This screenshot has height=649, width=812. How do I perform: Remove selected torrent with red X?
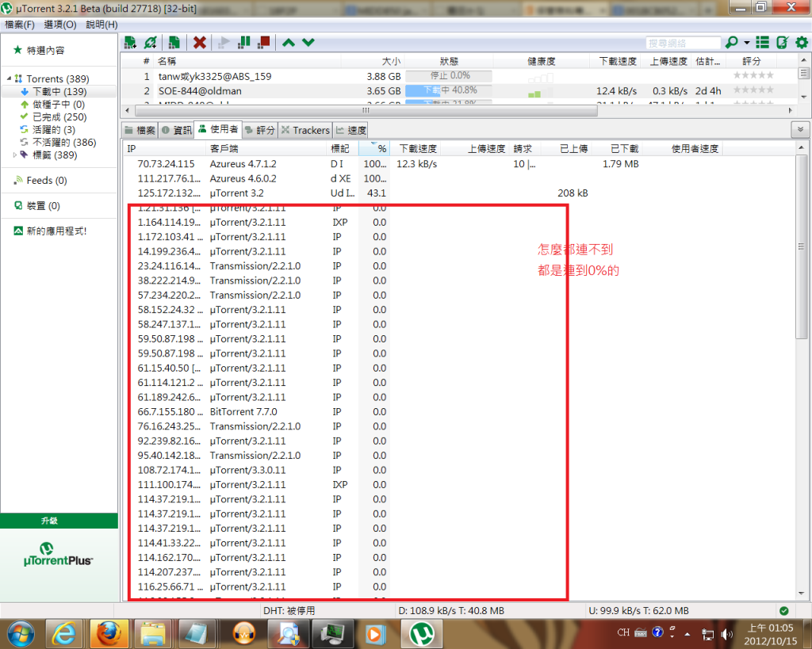pyautogui.click(x=200, y=42)
